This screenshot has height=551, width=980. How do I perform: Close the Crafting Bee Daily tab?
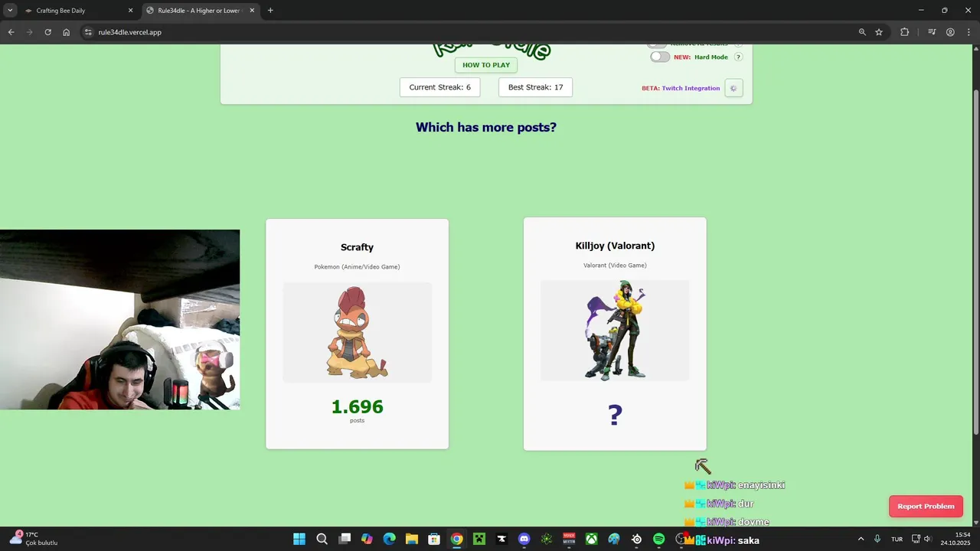click(x=130, y=11)
